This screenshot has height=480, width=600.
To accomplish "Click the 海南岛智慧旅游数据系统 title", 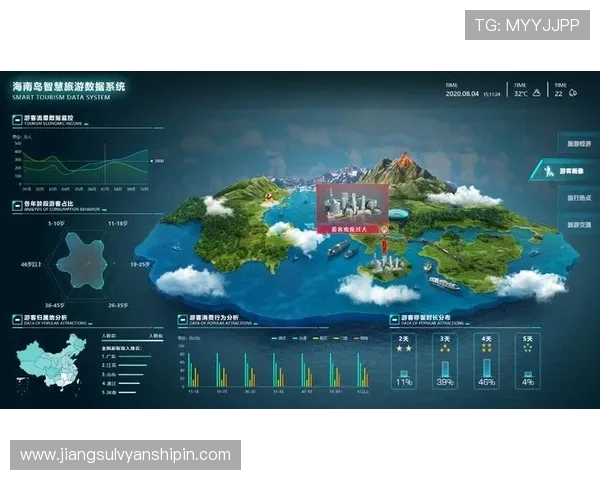I will 69,87.
